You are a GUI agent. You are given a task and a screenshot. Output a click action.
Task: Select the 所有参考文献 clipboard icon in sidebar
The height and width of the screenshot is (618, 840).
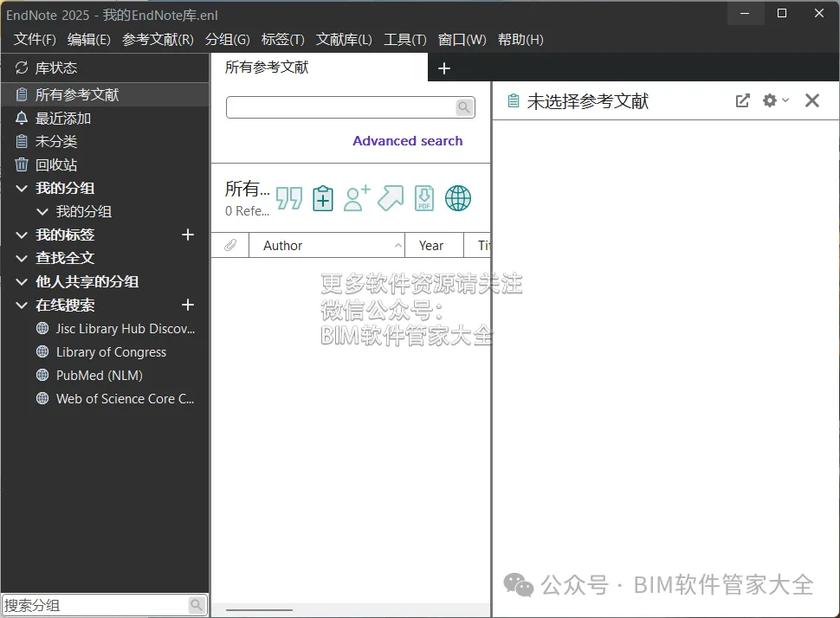click(22, 95)
